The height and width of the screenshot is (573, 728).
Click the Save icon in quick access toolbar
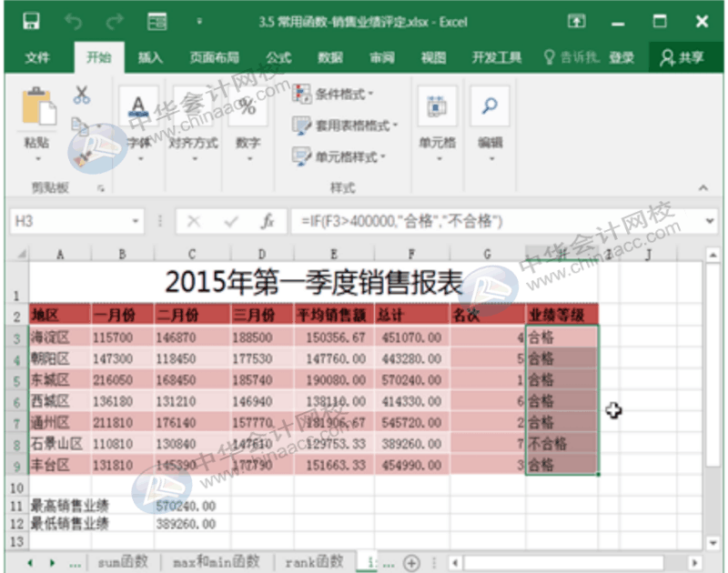pyautogui.click(x=31, y=21)
